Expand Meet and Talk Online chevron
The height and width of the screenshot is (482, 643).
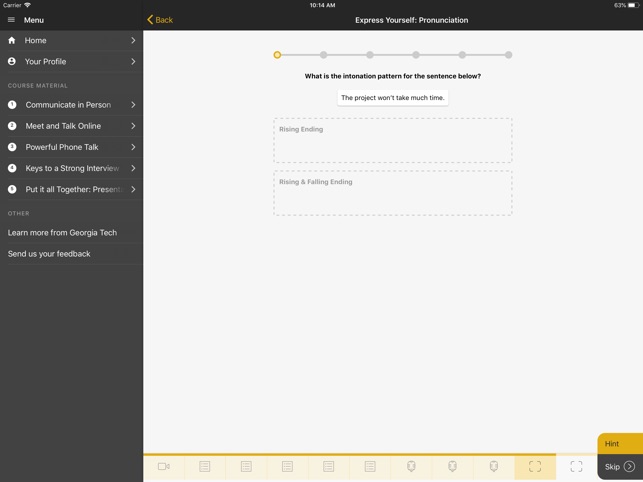pos(133,126)
